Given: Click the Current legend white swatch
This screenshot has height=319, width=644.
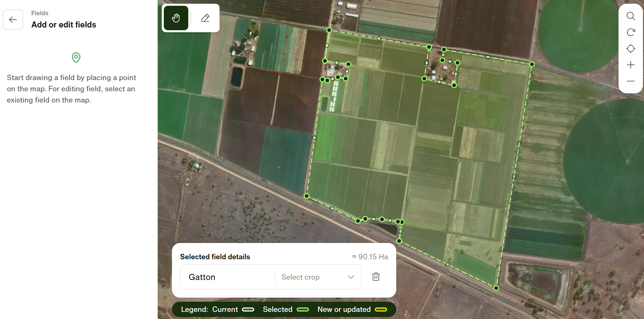Looking at the screenshot, I should tap(248, 309).
